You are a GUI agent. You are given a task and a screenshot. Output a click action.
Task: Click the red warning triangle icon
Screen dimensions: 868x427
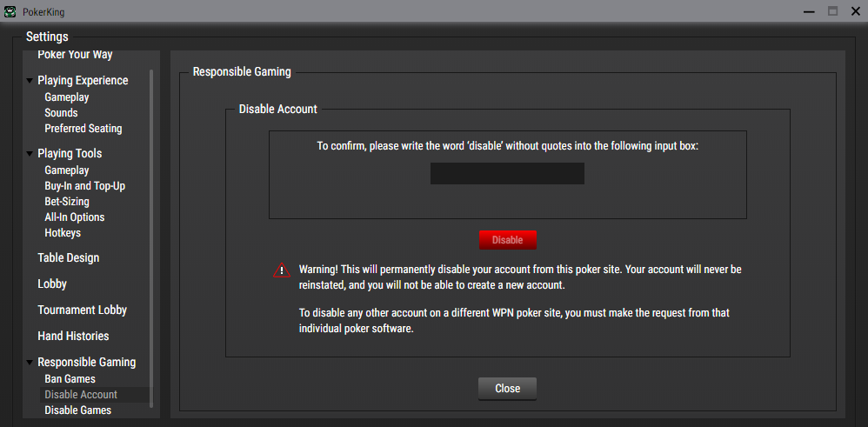point(282,270)
